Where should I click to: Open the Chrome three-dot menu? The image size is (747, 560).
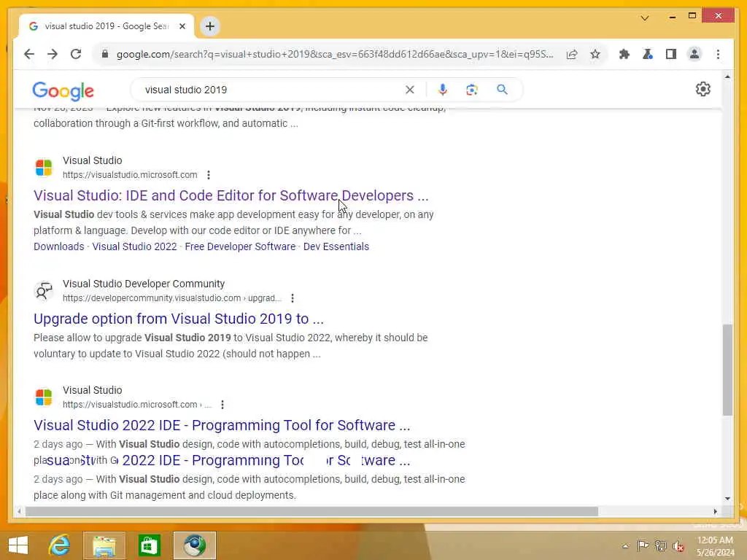718,54
